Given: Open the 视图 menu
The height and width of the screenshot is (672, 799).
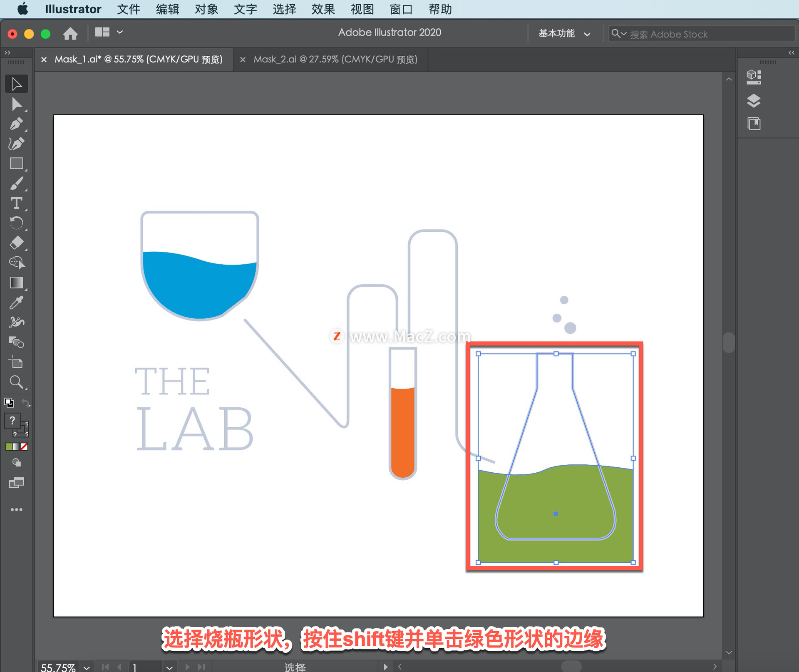Looking at the screenshot, I should pyautogui.click(x=362, y=9).
